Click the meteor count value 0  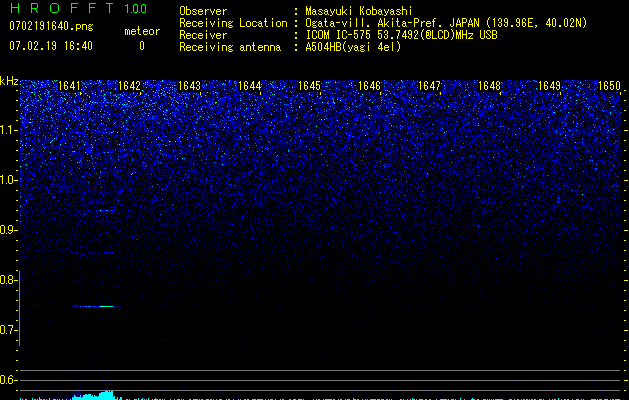(142, 46)
